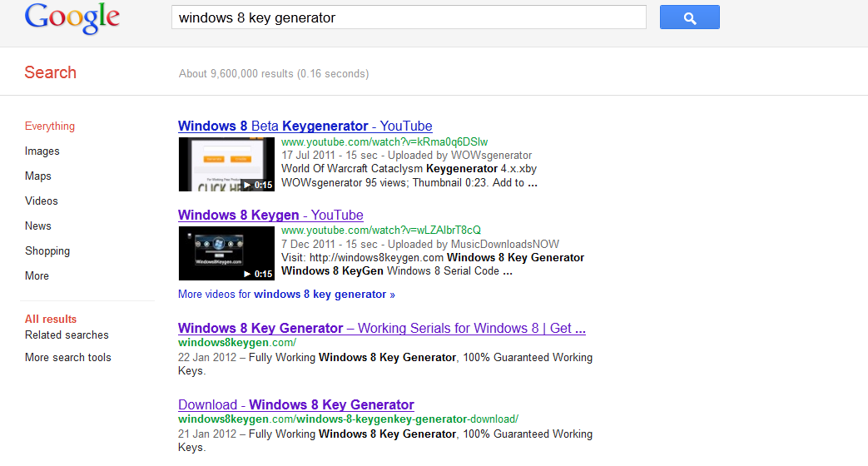The width and height of the screenshot is (868, 466).
Task: Open 'Windows 8 Keygen - YouTube' result
Action: point(270,216)
